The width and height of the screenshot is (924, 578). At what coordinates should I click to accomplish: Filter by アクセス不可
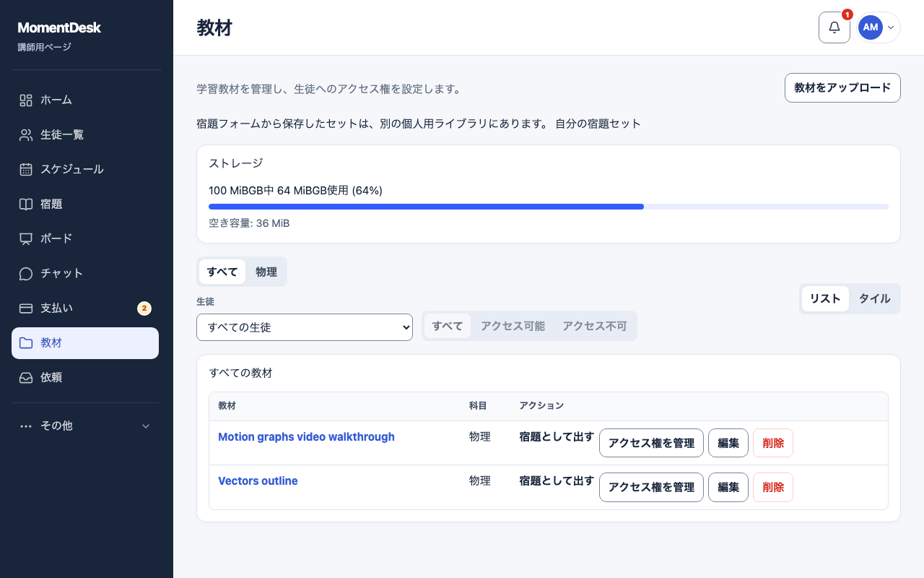click(595, 326)
